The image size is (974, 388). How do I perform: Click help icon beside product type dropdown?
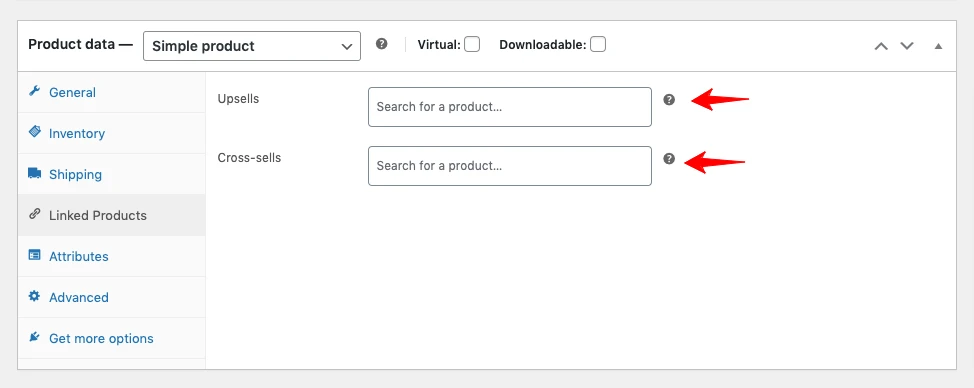pyautogui.click(x=382, y=44)
